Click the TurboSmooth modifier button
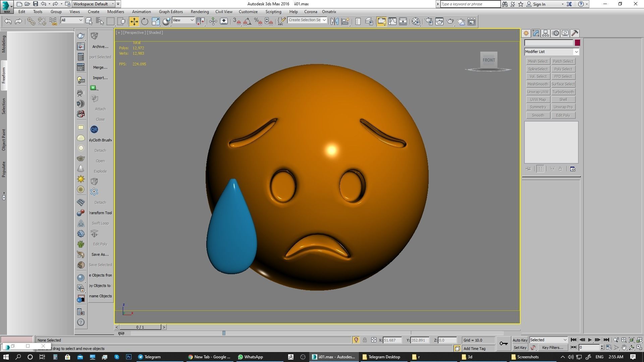Screen dimensions: 644x362 [563, 92]
